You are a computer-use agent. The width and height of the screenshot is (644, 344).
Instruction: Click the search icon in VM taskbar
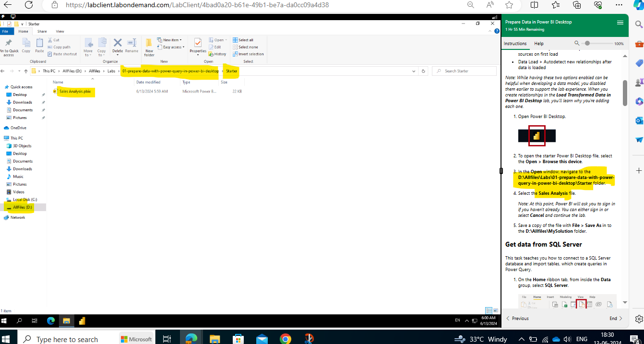pyautogui.click(x=19, y=320)
